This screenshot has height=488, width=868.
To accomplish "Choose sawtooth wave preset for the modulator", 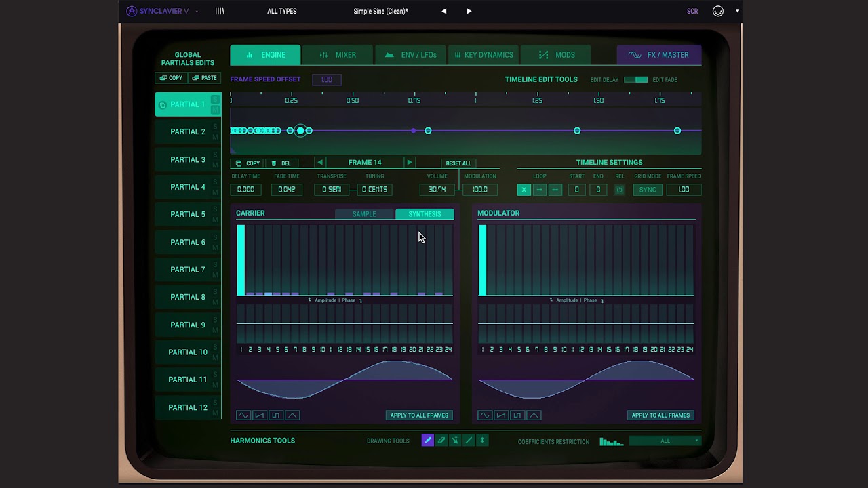I will coord(500,415).
